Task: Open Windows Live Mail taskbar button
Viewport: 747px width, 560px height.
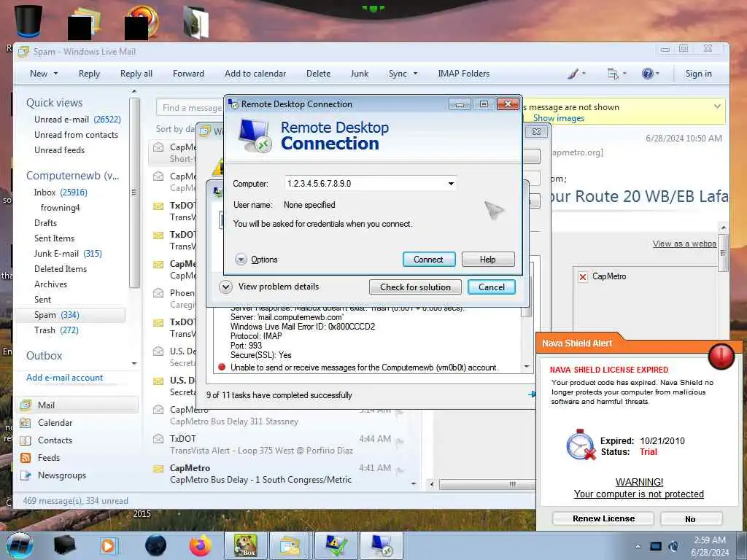Action: coord(290,545)
